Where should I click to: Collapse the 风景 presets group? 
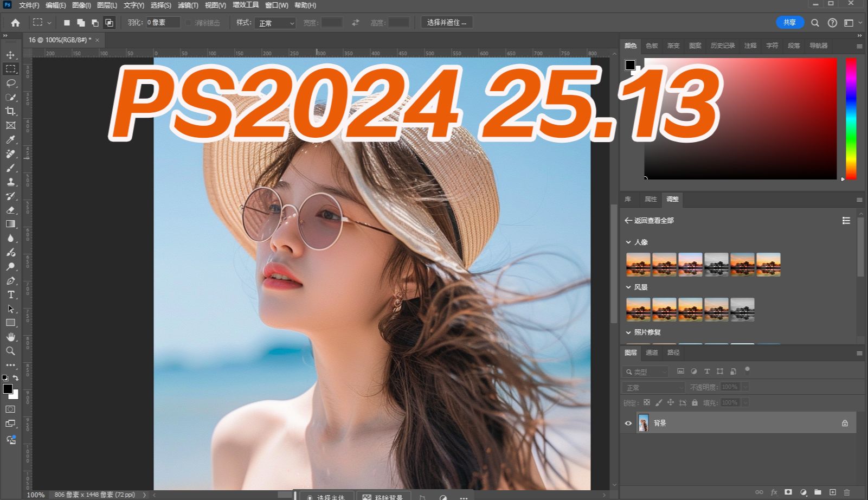coord(628,287)
